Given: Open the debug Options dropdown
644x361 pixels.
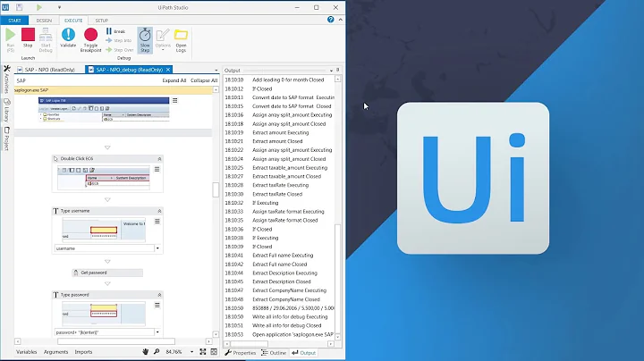Looking at the screenshot, I should click(163, 40).
